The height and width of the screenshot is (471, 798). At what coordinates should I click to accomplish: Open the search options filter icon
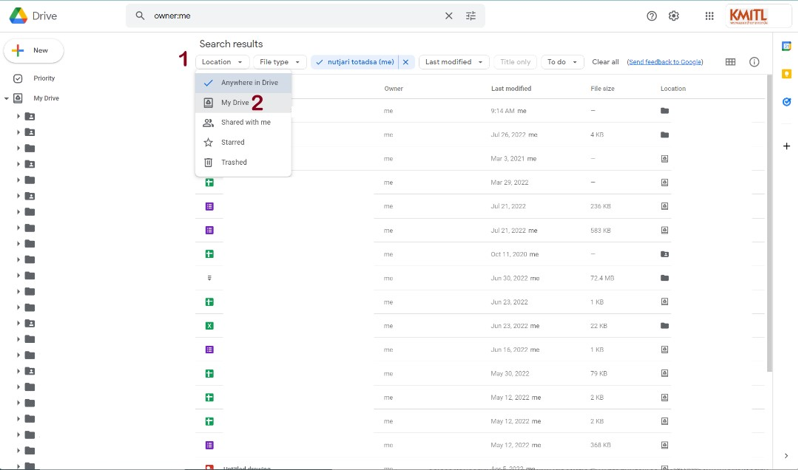coord(471,16)
